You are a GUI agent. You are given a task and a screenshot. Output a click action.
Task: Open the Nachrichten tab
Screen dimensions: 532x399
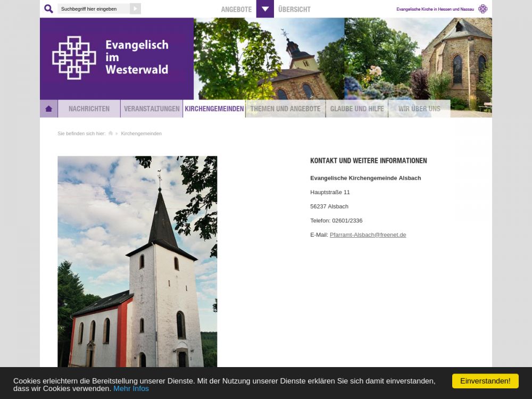[89, 109]
